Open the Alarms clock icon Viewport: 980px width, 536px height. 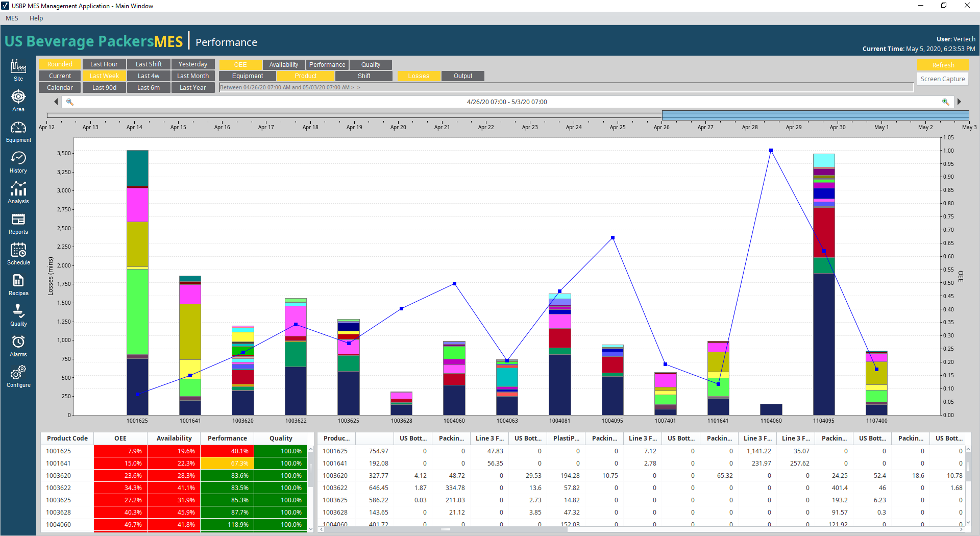click(18, 346)
